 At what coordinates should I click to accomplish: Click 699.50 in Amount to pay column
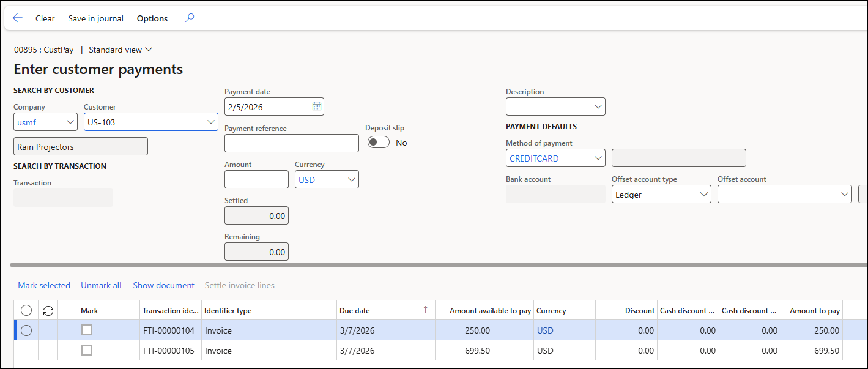[x=827, y=351]
